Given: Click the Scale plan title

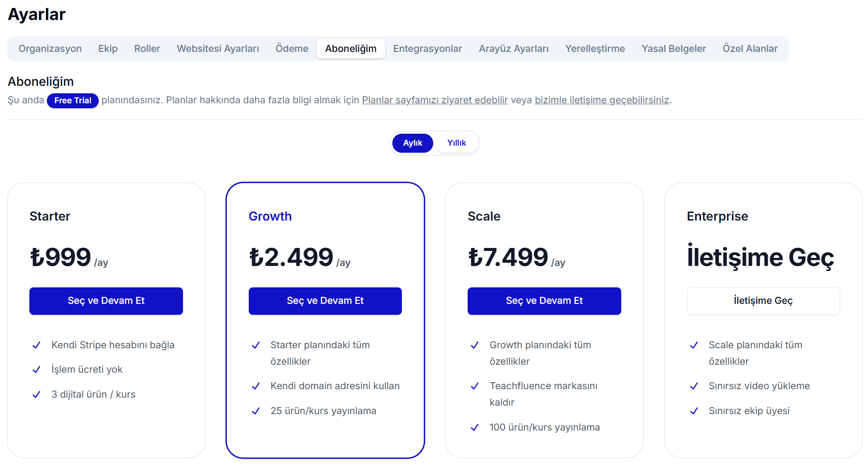Looking at the screenshot, I should [x=484, y=216].
